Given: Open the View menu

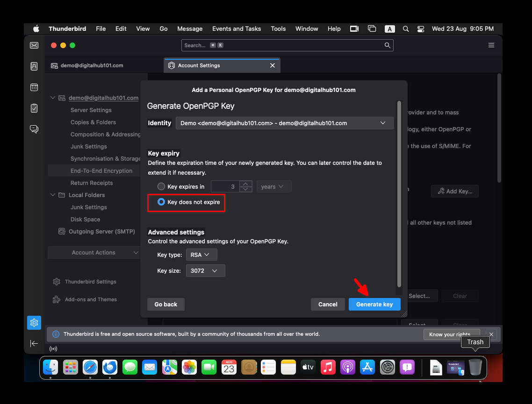Looking at the screenshot, I should click(143, 29).
